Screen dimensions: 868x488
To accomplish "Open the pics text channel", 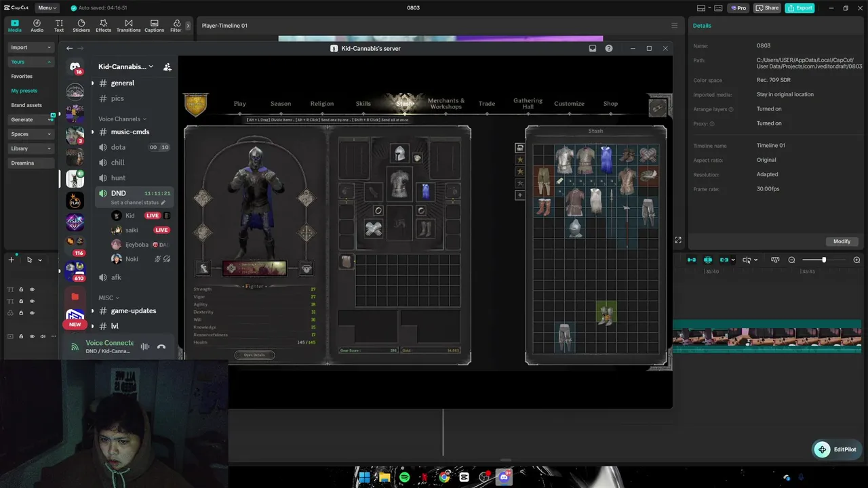I will pyautogui.click(x=117, y=98).
